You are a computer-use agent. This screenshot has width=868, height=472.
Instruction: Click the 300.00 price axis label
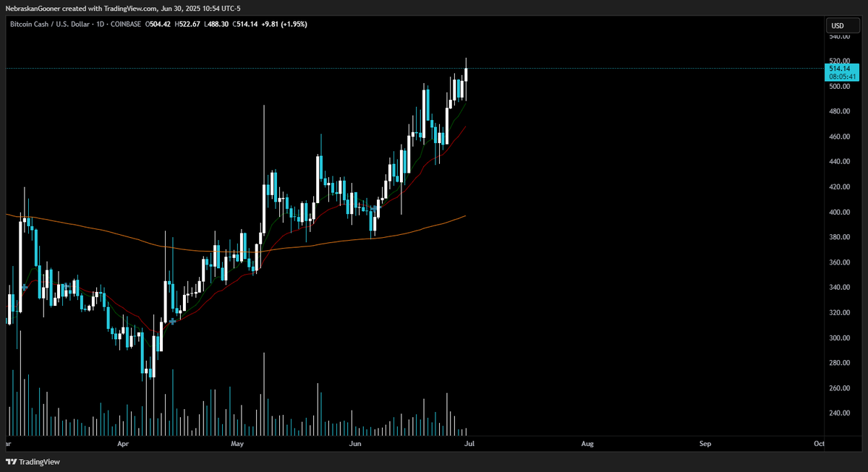(x=839, y=338)
